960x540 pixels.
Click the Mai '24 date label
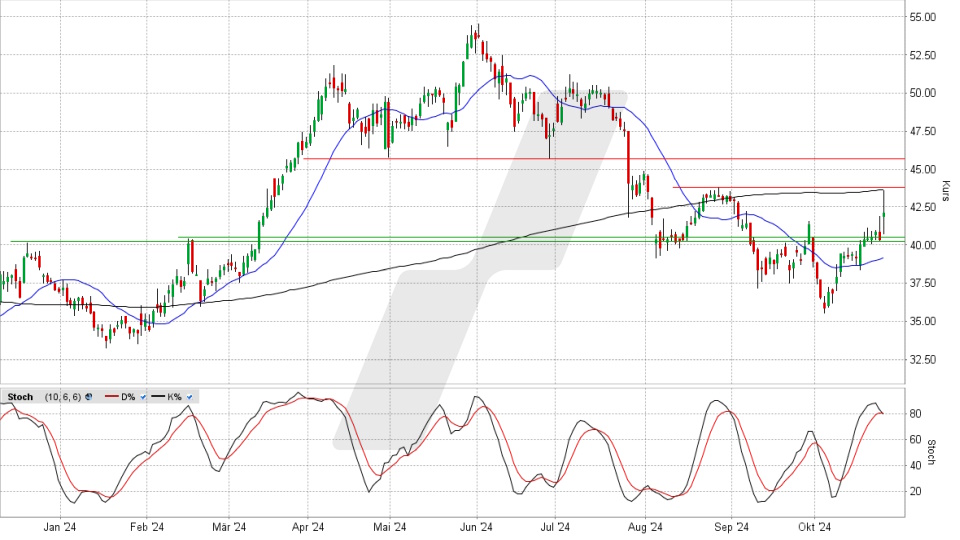pyautogui.click(x=390, y=527)
